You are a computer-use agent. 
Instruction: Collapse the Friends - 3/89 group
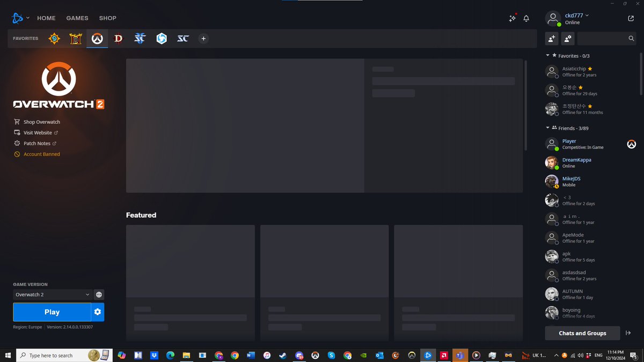tap(547, 128)
